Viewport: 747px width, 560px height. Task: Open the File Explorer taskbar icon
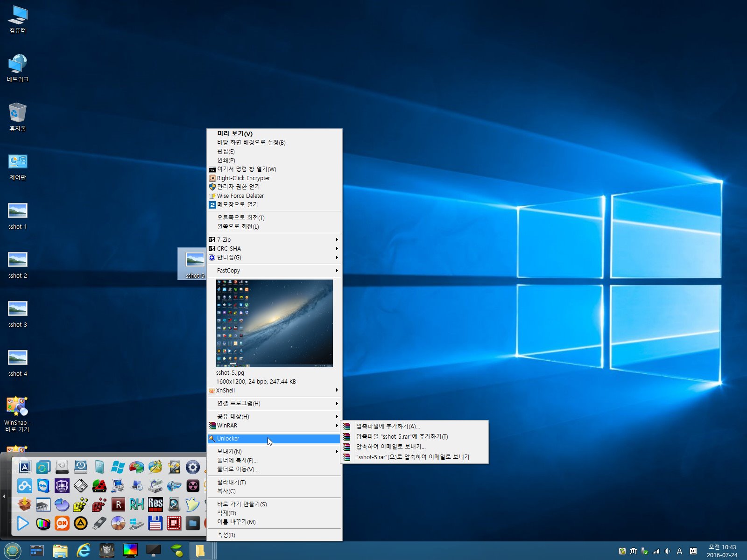pyautogui.click(x=60, y=551)
